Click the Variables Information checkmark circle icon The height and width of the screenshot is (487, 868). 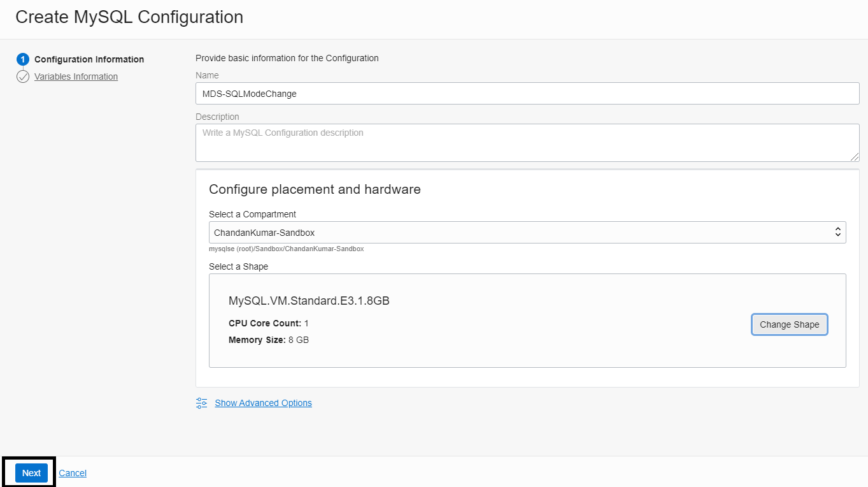tap(23, 76)
